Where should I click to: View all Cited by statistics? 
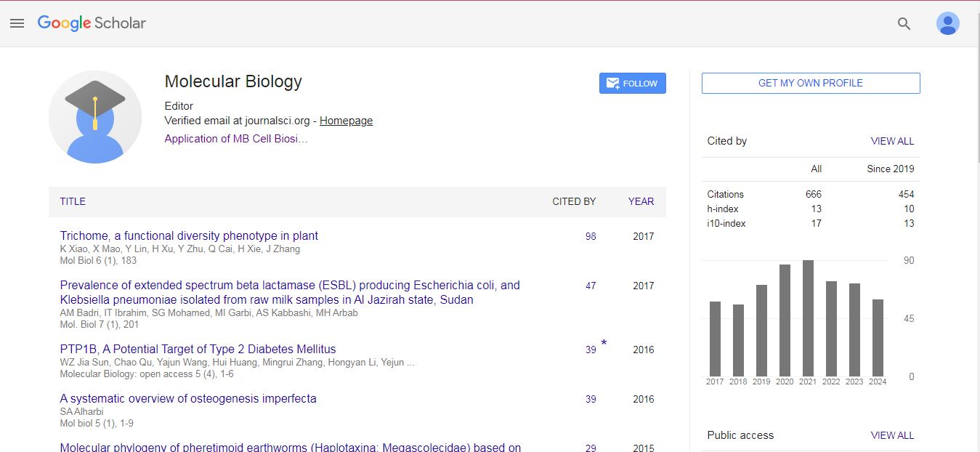pyautogui.click(x=892, y=141)
